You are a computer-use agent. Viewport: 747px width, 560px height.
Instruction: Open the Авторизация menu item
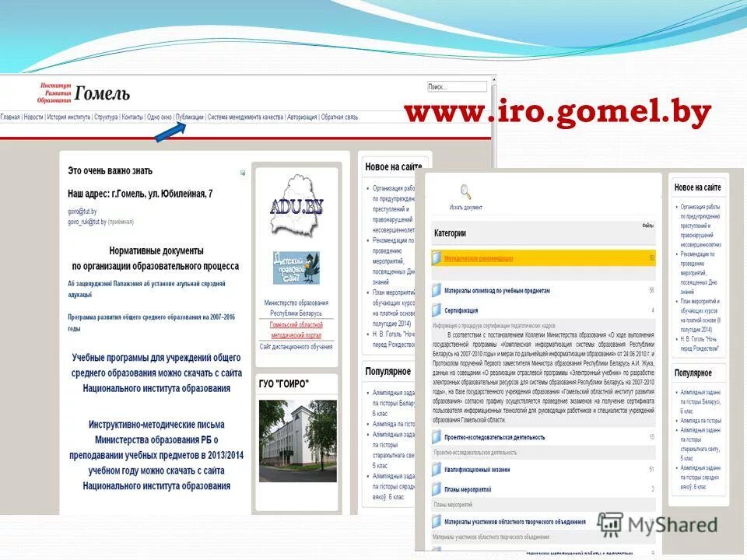click(302, 117)
